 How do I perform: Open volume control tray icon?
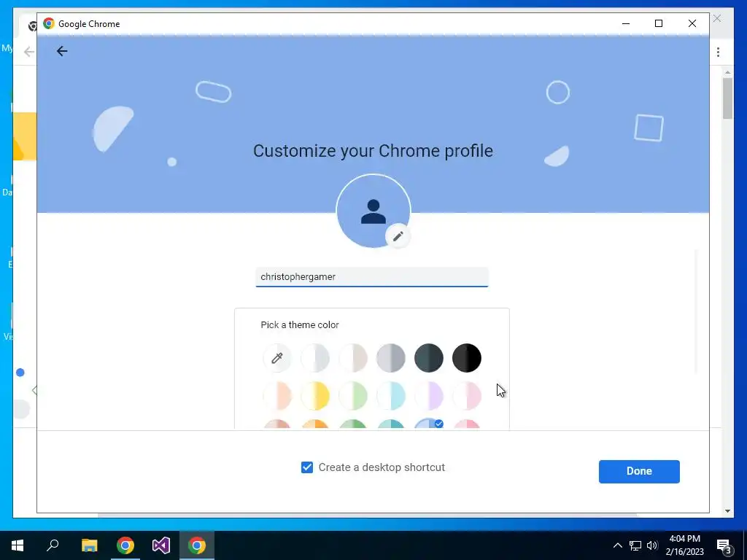(652, 545)
